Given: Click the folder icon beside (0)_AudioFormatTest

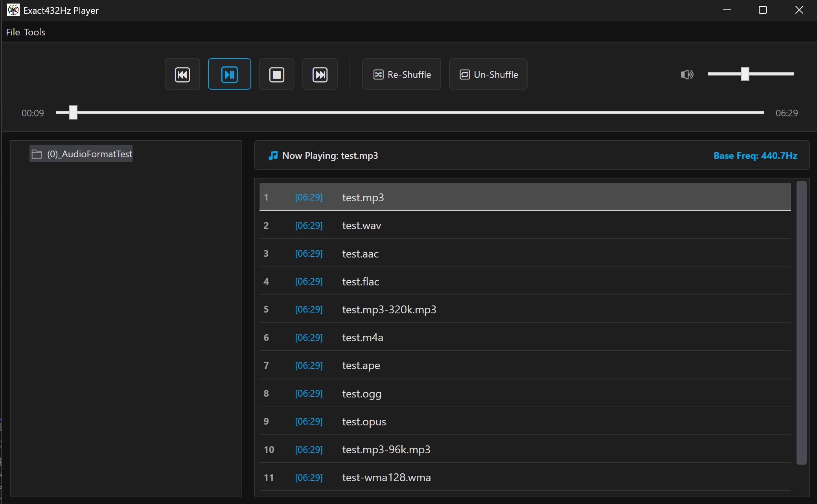Looking at the screenshot, I should coord(37,154).
